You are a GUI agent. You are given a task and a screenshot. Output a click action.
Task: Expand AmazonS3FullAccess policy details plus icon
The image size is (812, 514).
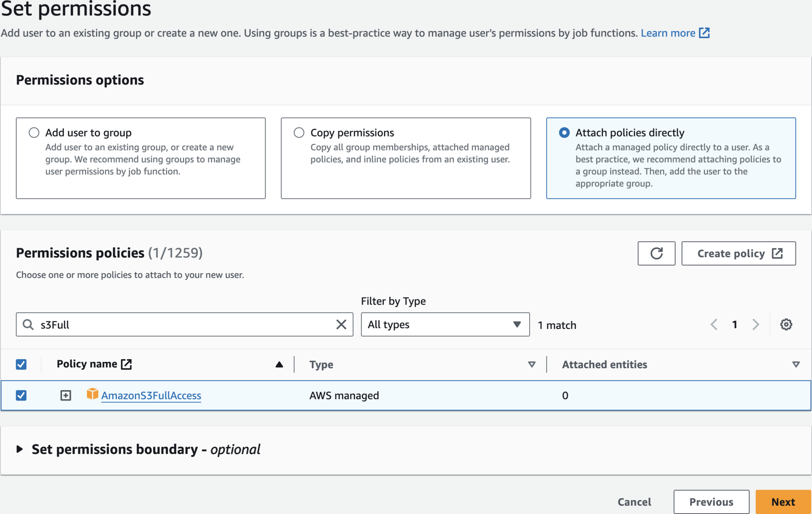(x=66, y=395)
